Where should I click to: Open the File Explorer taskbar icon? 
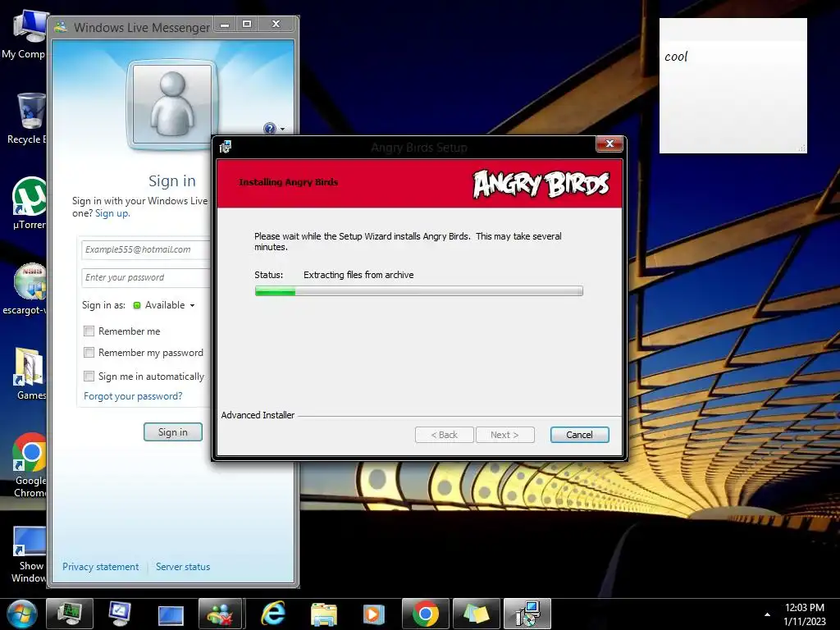(323, 614)
